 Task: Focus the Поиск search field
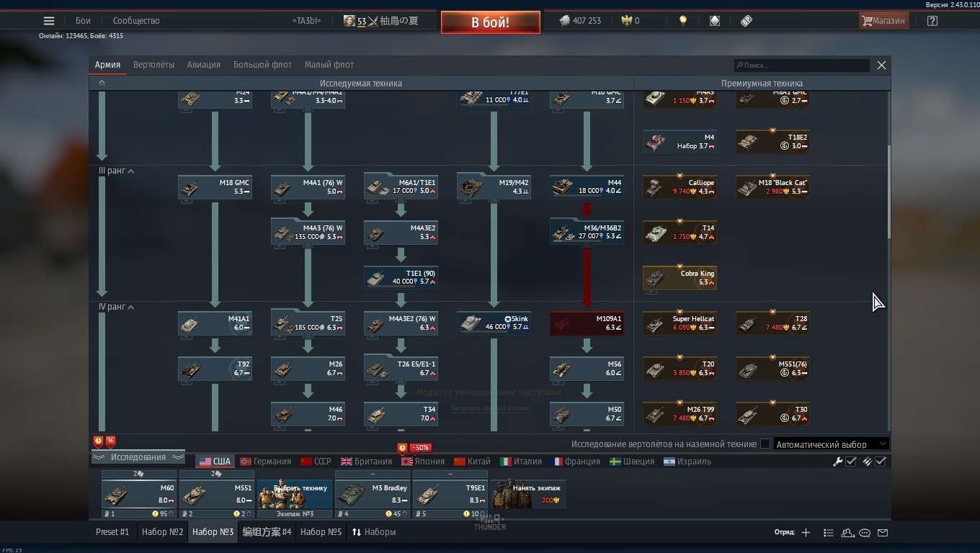801,65
